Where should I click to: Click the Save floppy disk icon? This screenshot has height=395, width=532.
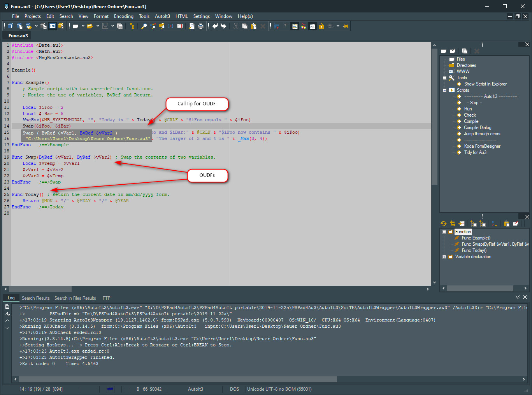105,26
